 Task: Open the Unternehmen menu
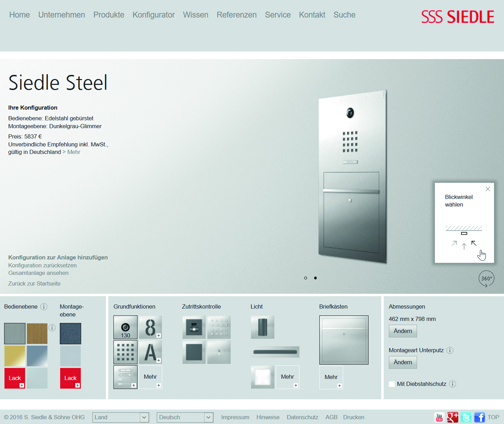(x=62, y=15)
